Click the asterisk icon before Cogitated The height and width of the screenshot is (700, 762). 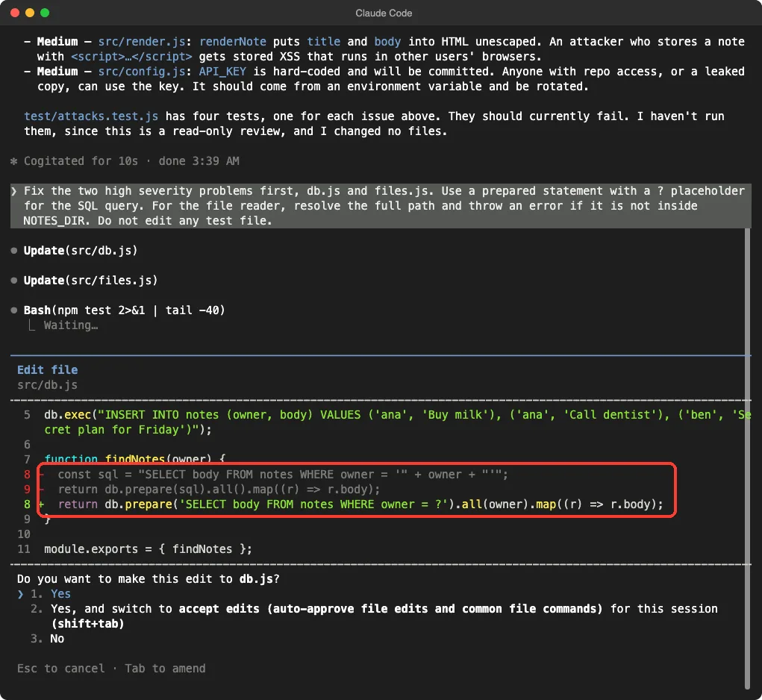click(13, 160)
